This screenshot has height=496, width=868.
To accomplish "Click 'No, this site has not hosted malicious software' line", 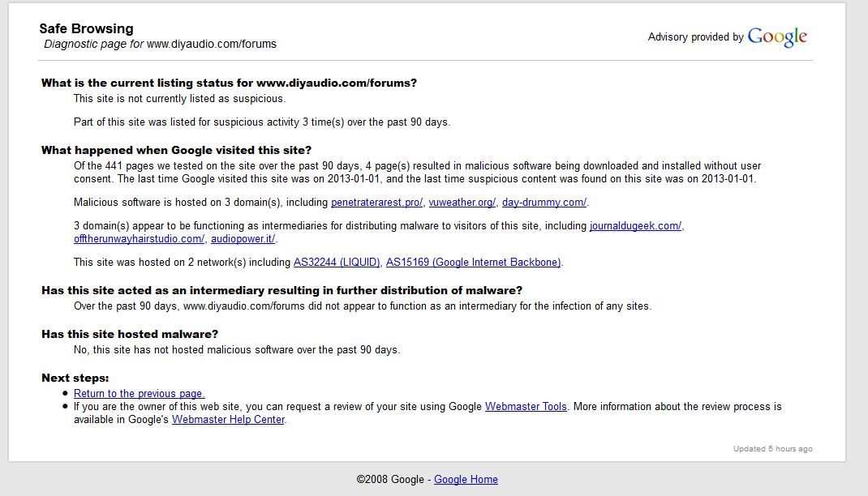I will pos(237,349).
